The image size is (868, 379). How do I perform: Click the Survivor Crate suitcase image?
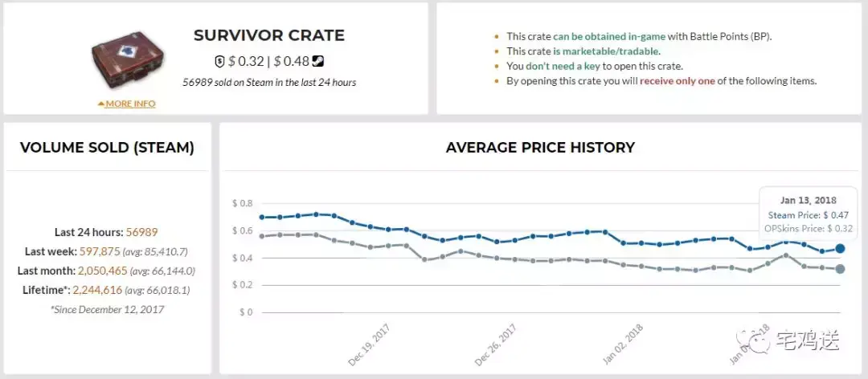pyautogui.click(x=127, y=60)
